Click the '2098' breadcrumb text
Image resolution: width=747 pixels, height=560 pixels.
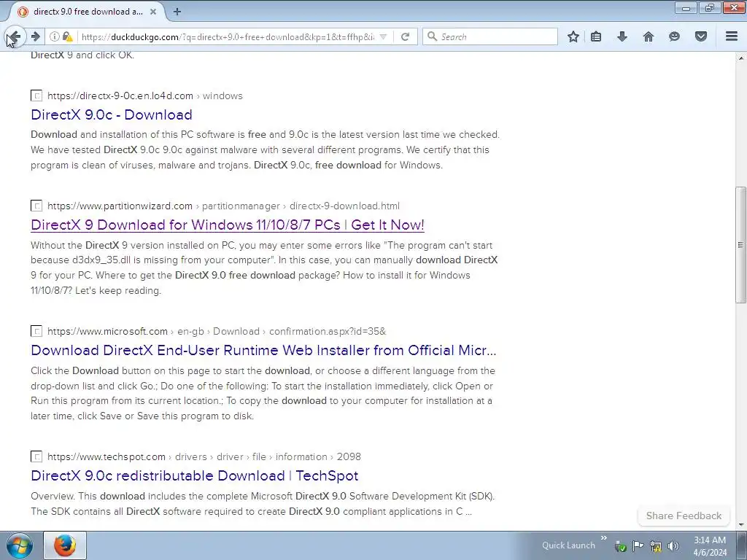coord(349,456)
